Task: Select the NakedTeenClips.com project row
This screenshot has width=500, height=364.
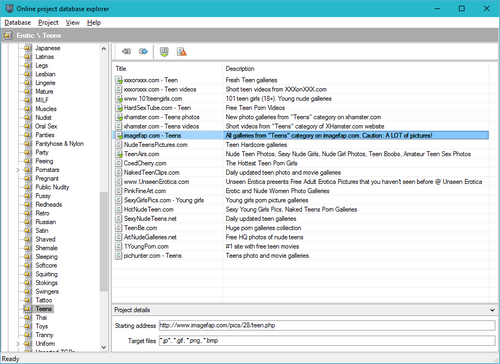Action: click(x=152, y=173)
